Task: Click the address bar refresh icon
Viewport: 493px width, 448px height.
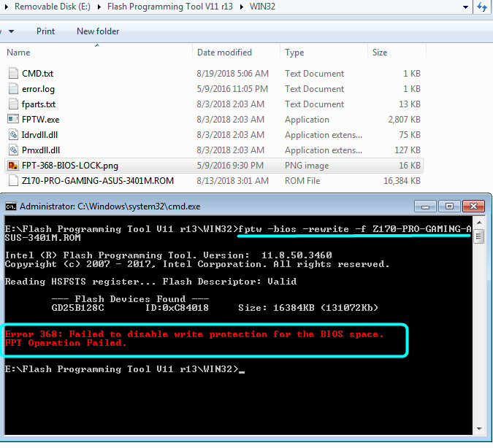Action: point(482,7)
